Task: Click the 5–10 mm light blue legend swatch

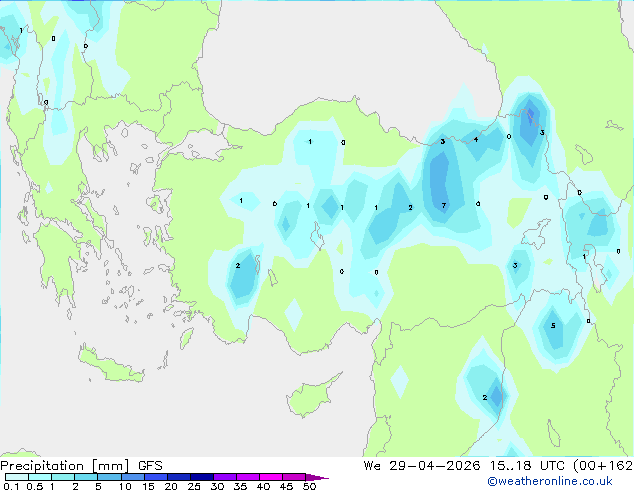Action: pyautogui.click(x=109, y=477)
